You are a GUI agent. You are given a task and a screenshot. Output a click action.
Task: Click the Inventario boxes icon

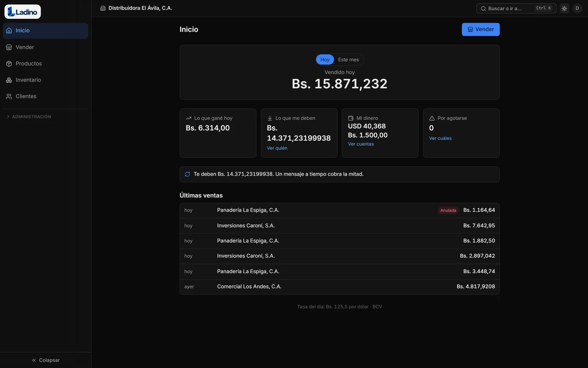[x=9, y=80]
